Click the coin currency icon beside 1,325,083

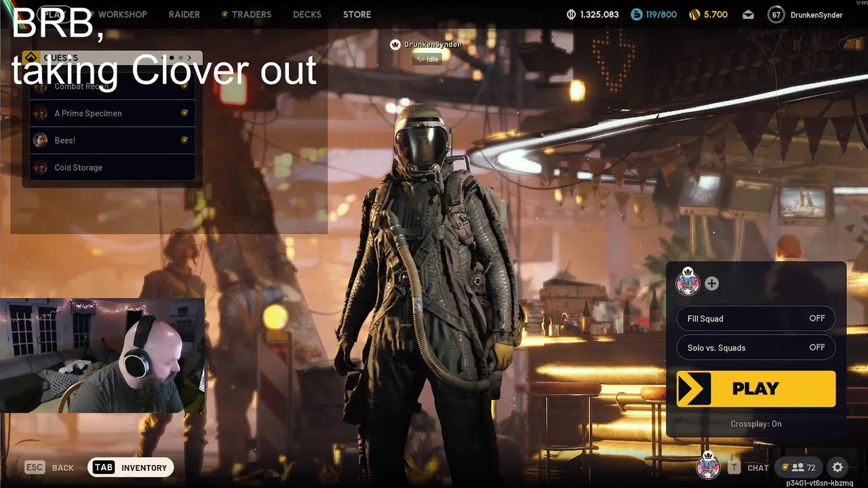point(572,14)
